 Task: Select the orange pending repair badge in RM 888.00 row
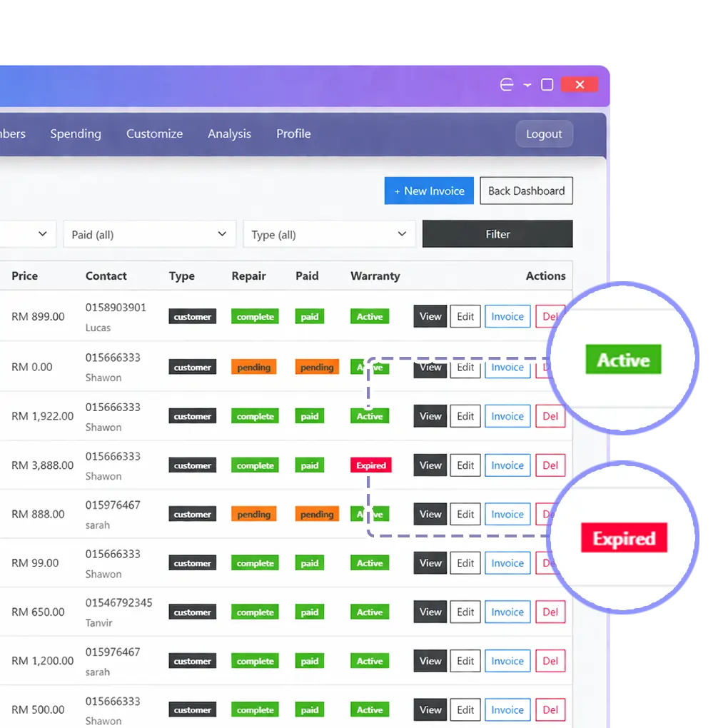[253, 514]
